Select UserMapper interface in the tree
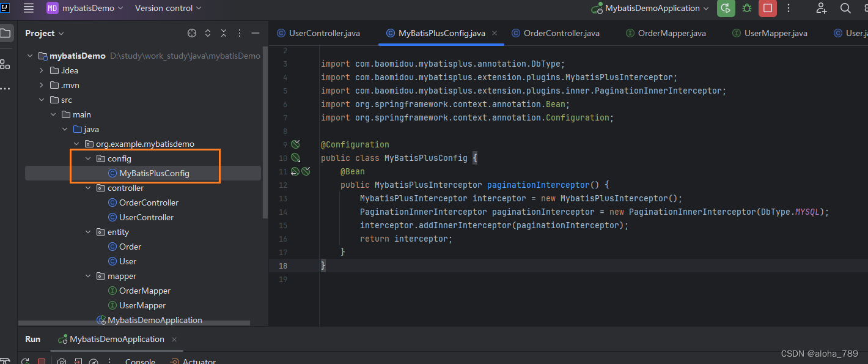The height and width of the screenshot is (364, 868). coord(142,305)
